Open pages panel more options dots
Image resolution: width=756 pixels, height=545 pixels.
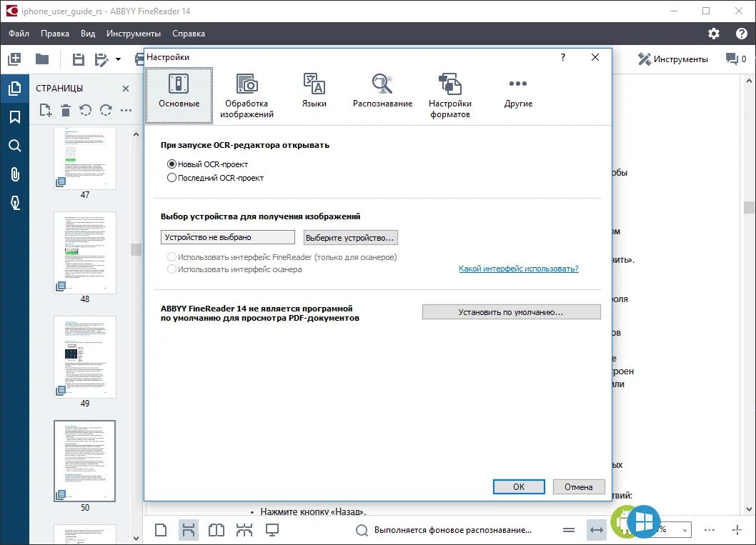(x=126, y=110)
